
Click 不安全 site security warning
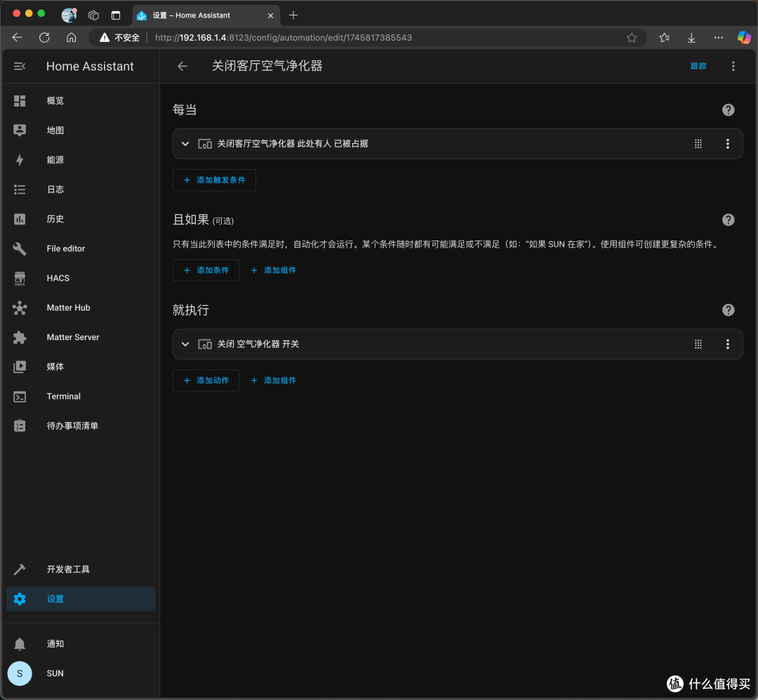(119, 38)
